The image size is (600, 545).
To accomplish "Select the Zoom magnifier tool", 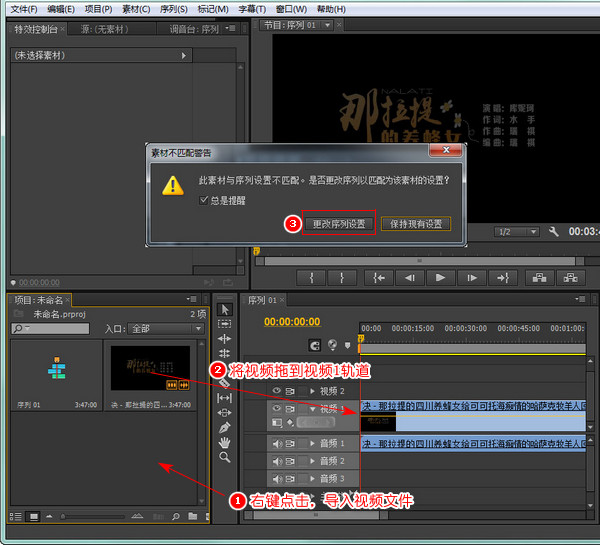I will (x=225, y=457).
